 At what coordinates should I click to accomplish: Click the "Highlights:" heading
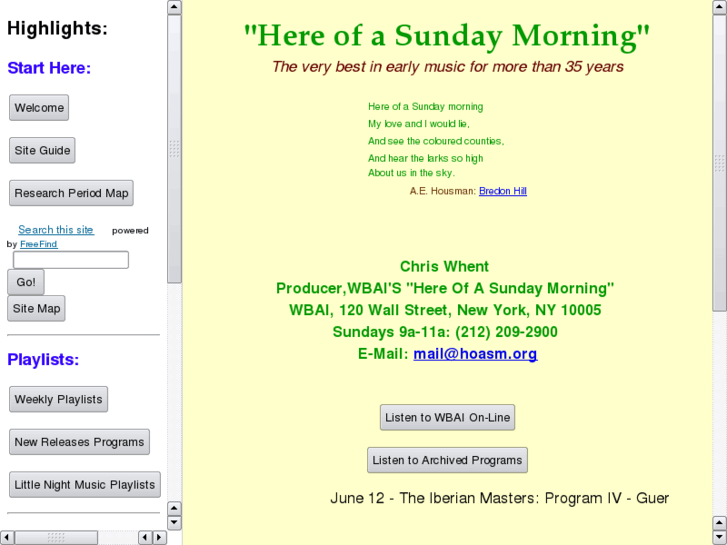[57, 28]
